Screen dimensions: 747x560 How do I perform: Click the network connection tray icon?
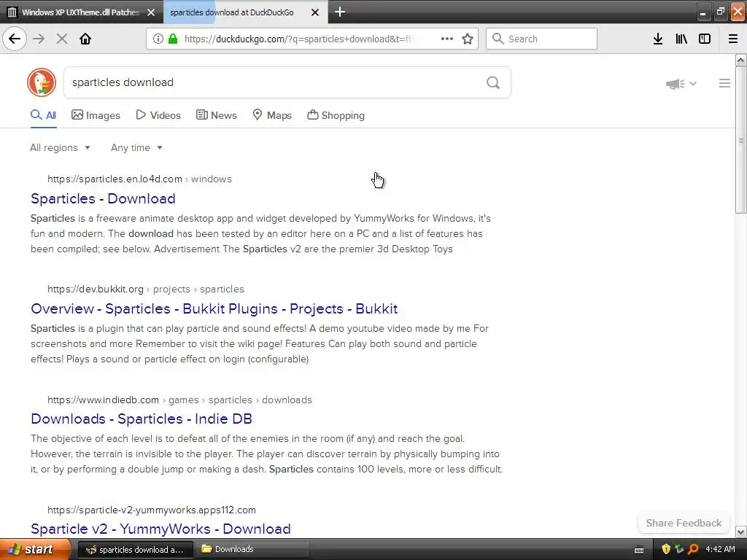(679, 550)
